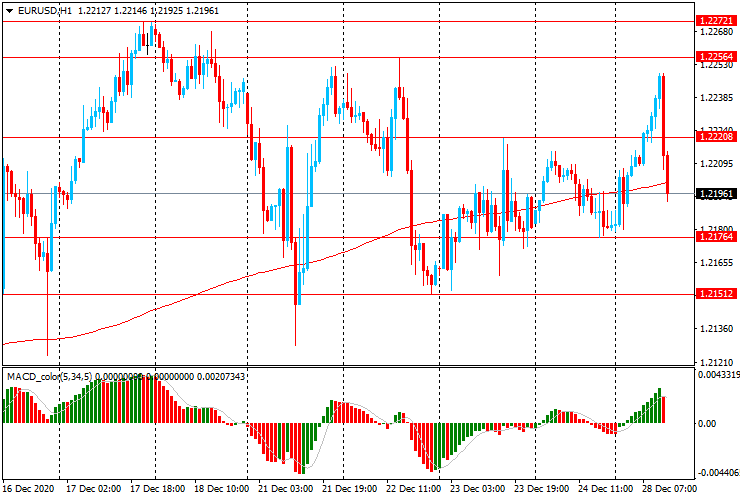Select the 1.21764 red price label
This screenshot has width=740, height=500.
coord(716,237)
